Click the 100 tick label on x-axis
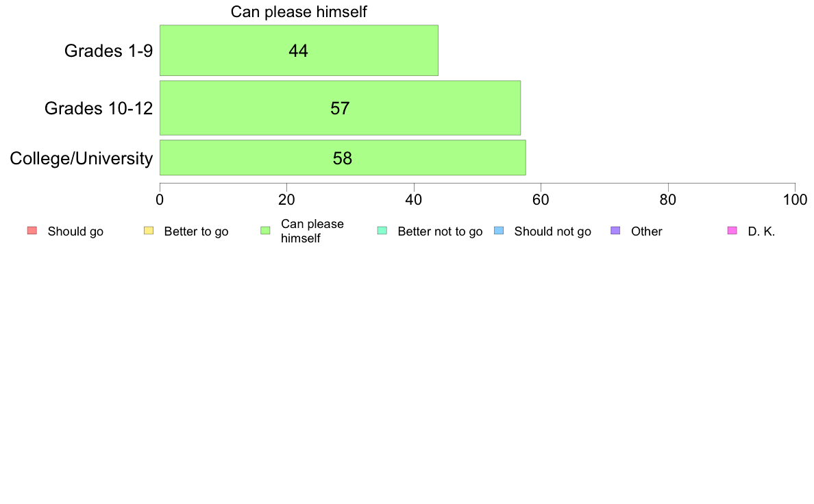Image resolution: width=814 pixels, height=504 pixels. click(x=795, y=200)
